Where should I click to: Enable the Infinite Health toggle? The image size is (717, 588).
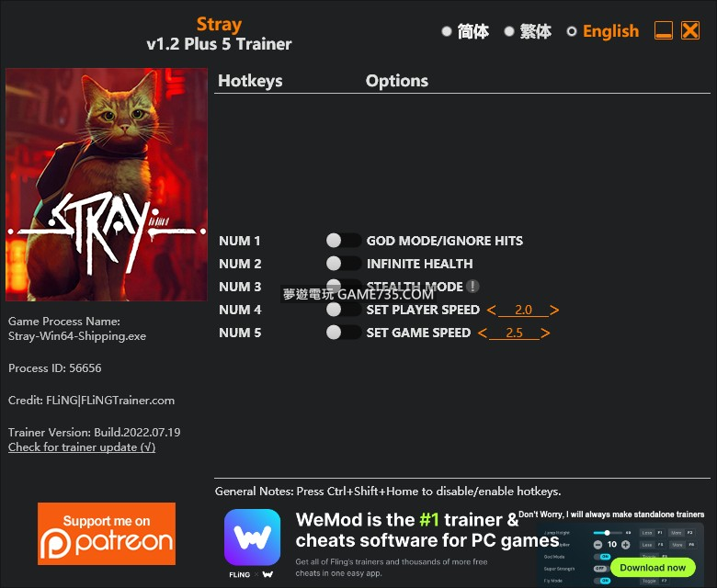344,263
